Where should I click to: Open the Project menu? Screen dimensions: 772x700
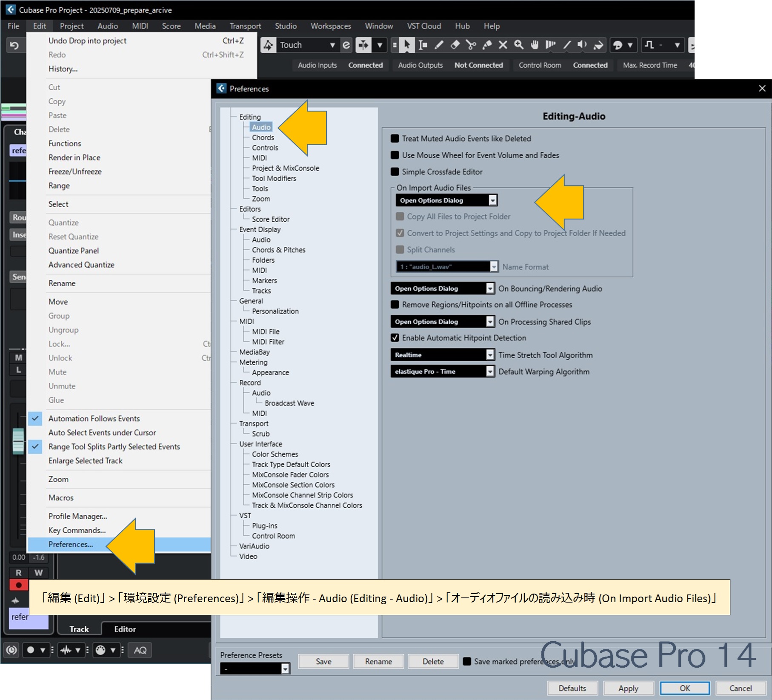point(71,26)
